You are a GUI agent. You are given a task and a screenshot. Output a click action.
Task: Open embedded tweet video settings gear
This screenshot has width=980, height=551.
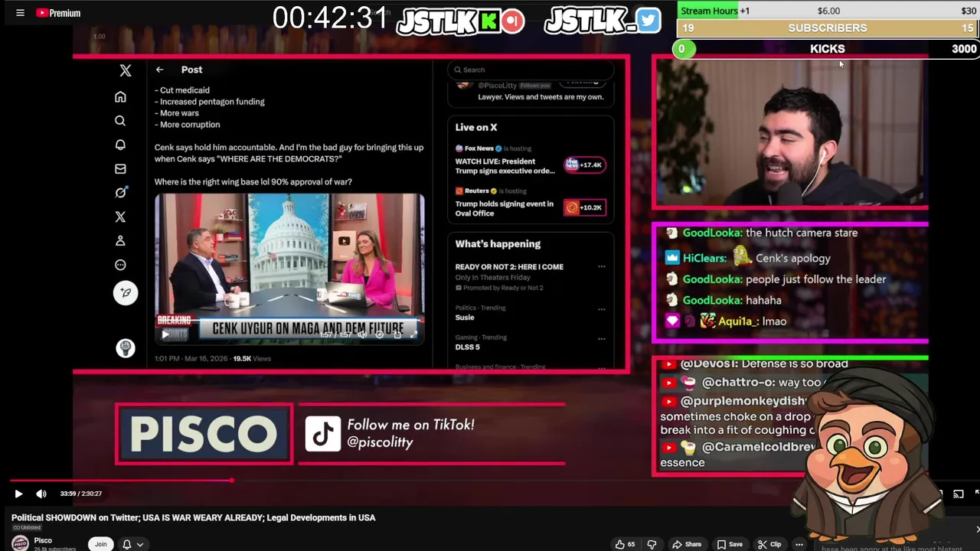click(x=380, y=334)
